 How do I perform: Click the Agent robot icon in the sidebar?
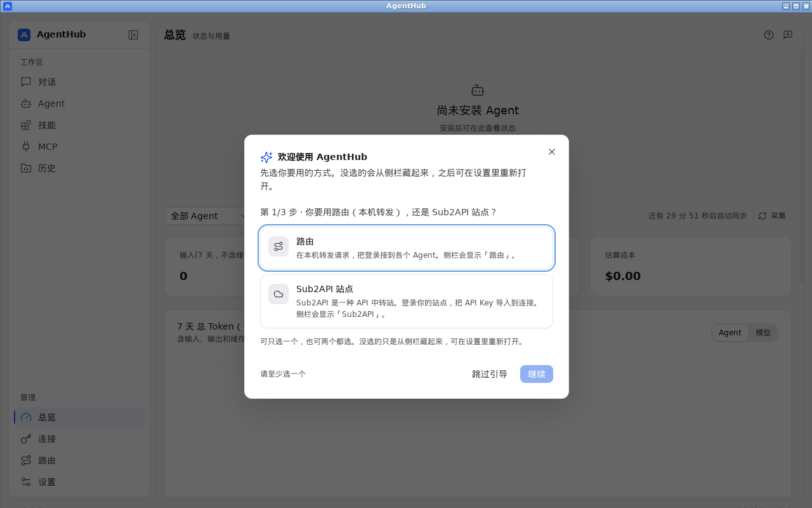[x=26, y=104]
